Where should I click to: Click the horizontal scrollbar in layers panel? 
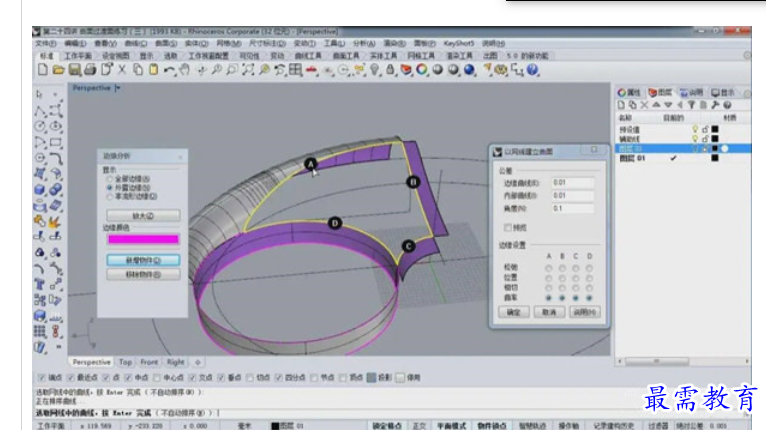[x=657, y=362]
